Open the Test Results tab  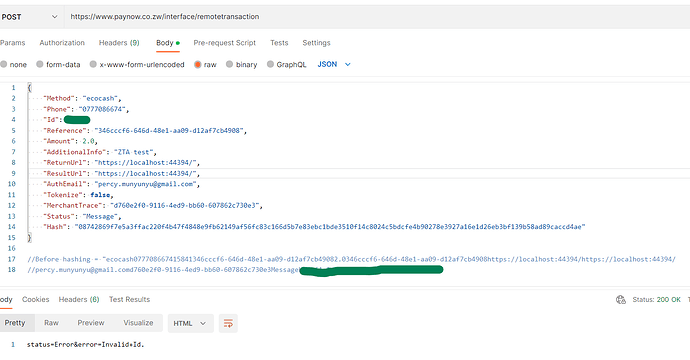point(129,299)
